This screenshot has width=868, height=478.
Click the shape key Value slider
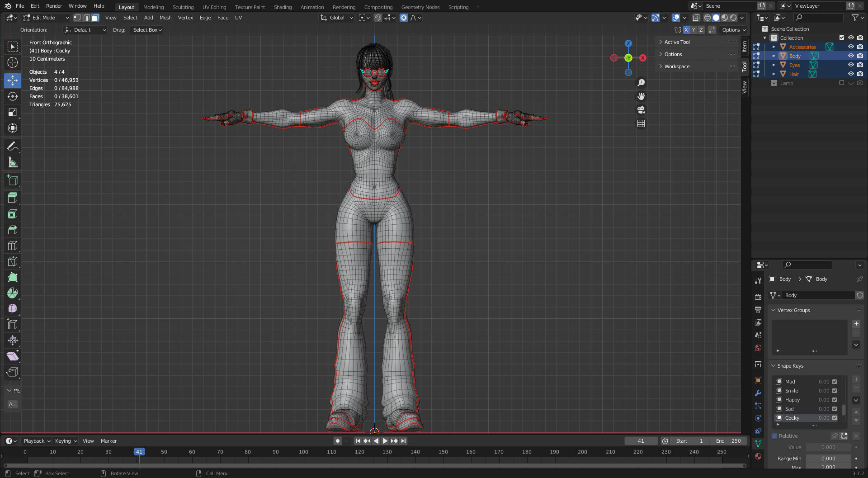coord(828,447)
